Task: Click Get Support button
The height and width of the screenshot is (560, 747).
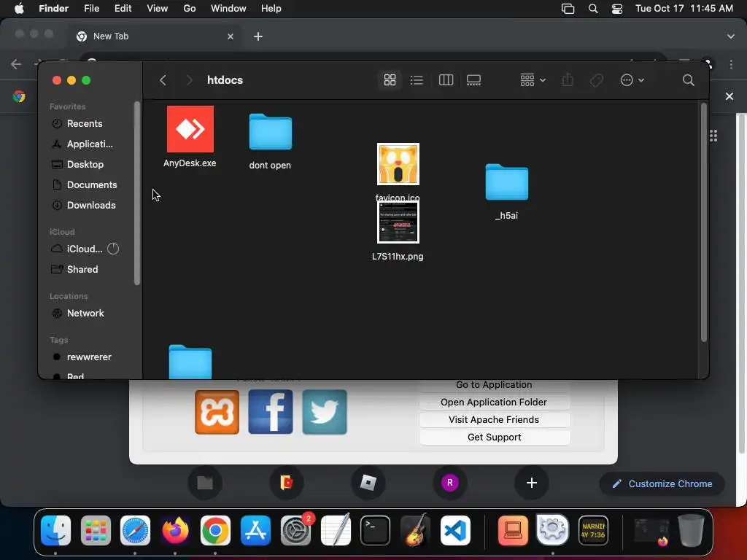Action: tap(494, 437)
